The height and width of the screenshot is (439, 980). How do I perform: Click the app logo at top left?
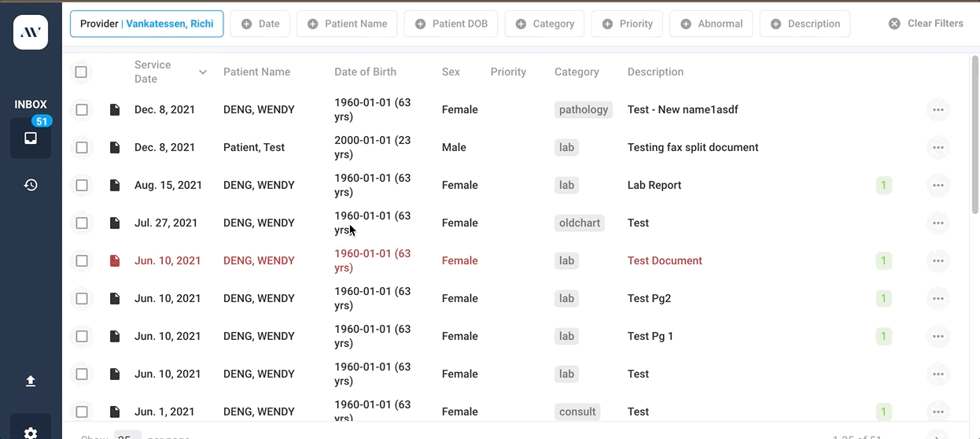(31, 32)
